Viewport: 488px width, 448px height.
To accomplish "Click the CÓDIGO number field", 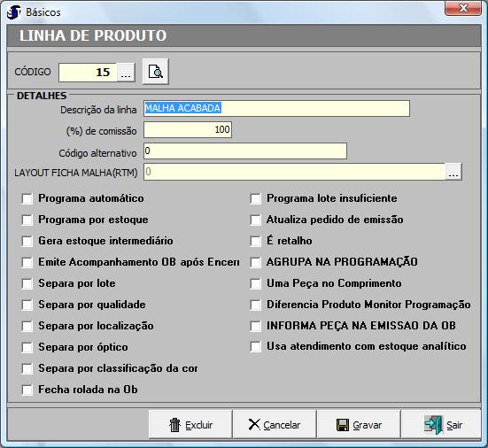I will coord(88,73).
